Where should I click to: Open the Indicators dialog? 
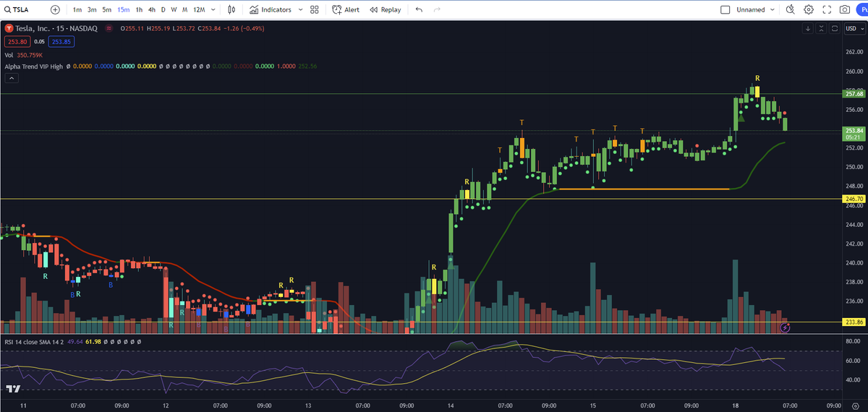[x=271, y=10]
